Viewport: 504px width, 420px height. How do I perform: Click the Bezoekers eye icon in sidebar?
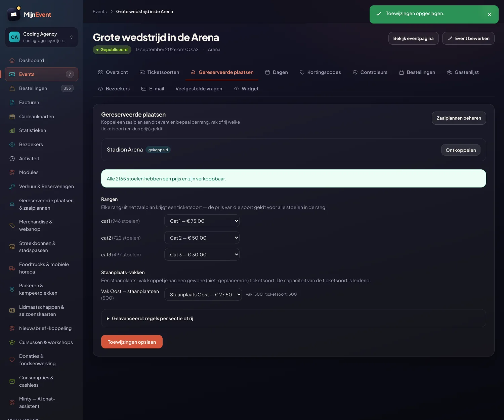click(12, 144)
